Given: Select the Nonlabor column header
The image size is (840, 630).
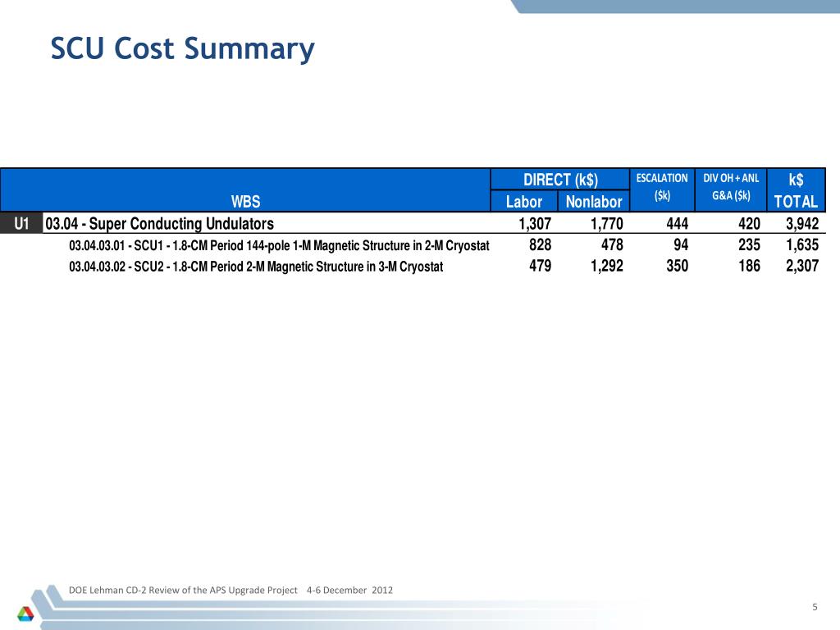Looking at the screenshot, I should pyautogui.click(x=594, y=202).
